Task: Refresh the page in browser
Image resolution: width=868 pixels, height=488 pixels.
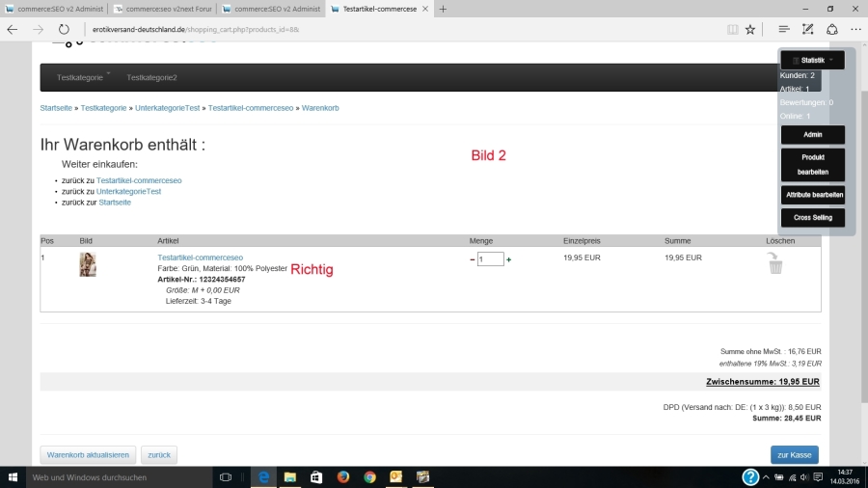Action: (x=64, y=30)
